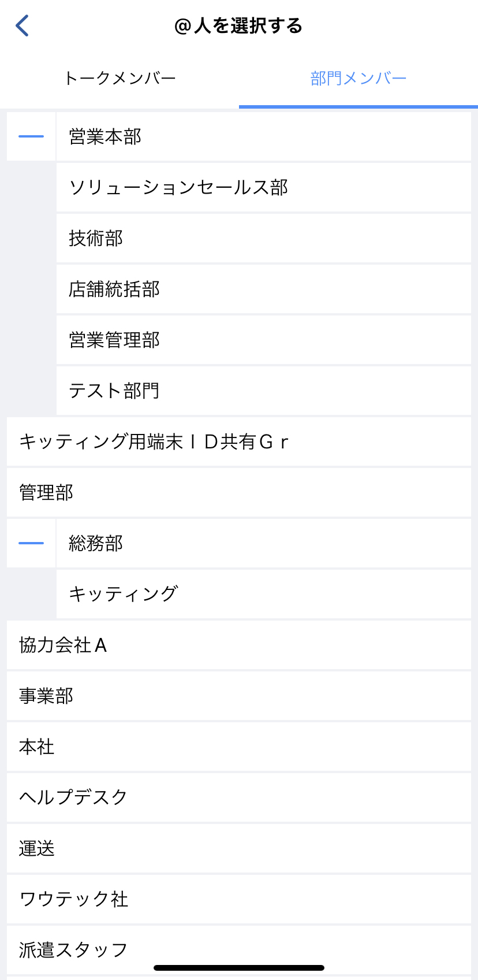This screenshot has width=478, height=980.
Task: Choose the 協力会社A entry
Action: [239, 645]
